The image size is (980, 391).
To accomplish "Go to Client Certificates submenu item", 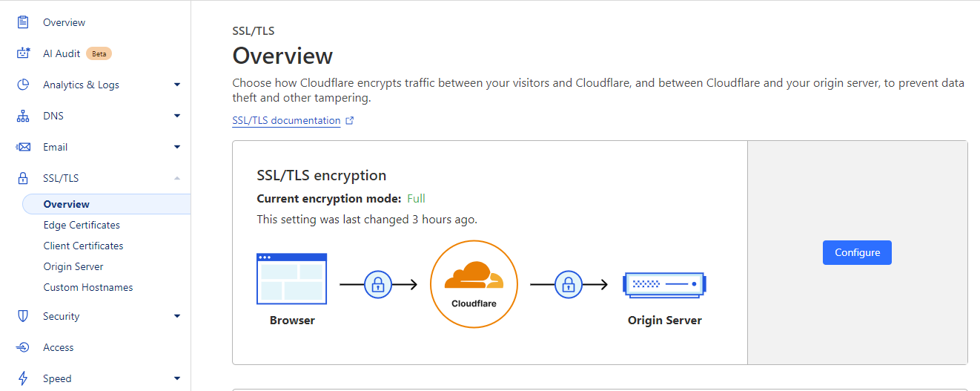I will pyautogui.click(x=83, y=246).
